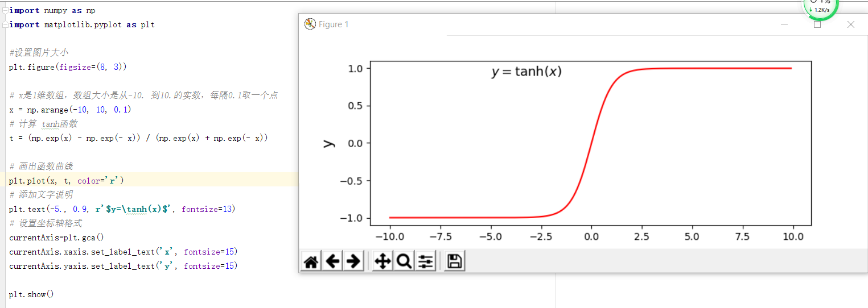Click the import numpy as np line
The height and width of the screenshot is (308, 868).
52,11
